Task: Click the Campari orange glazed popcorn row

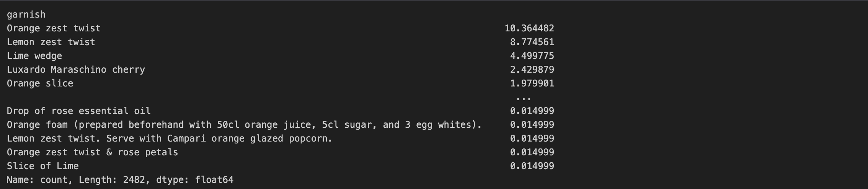Action: (170, 138)
